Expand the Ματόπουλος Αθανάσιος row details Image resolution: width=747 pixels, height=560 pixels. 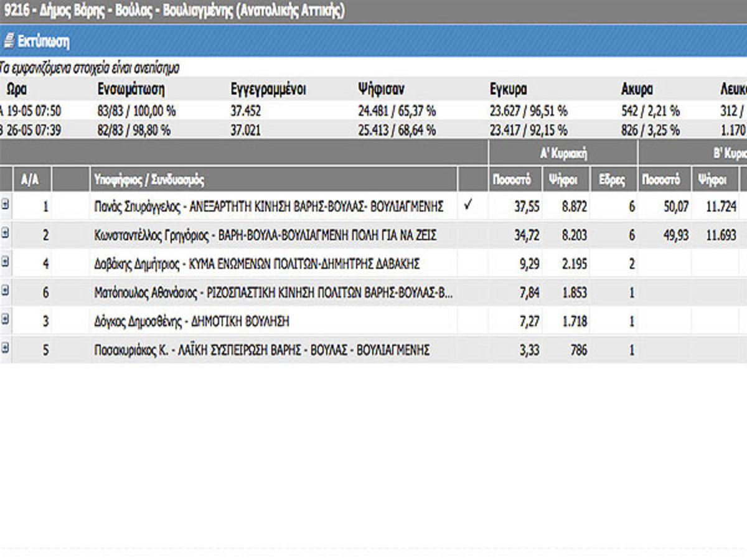(6, 291)
